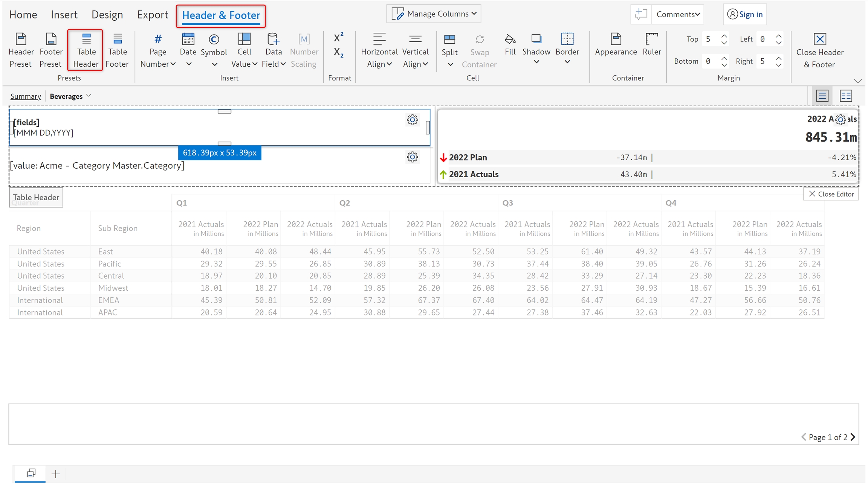The height and width of the screenshot is (486, 868).
Task: Switch to two-column layout view
Action: click(x=845, y=96)
